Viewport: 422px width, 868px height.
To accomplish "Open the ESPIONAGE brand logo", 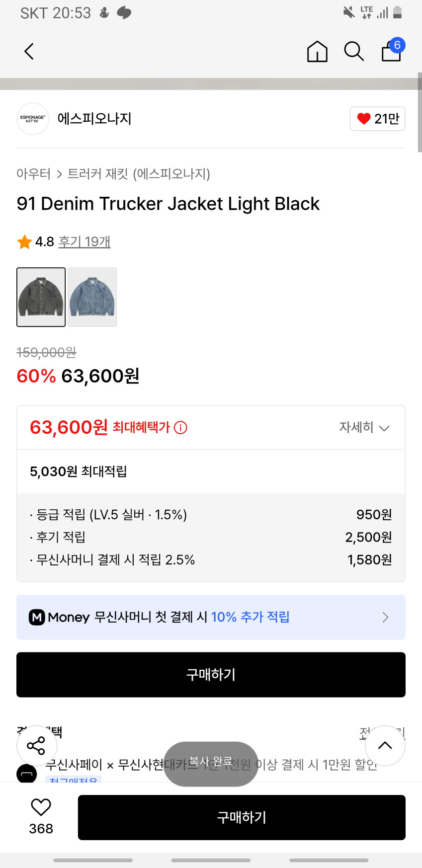I will click(33, 119).
